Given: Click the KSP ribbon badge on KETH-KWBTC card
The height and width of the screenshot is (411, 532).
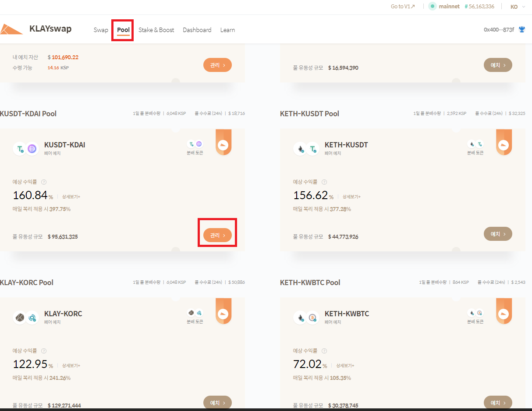Looking at the screenshot, I should pyautogui.click(x=504, y=311).
